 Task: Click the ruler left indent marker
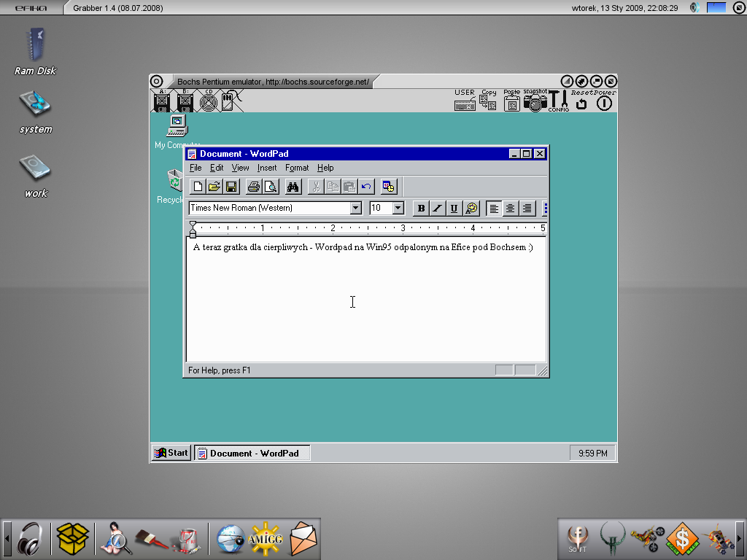click(193, 229)
